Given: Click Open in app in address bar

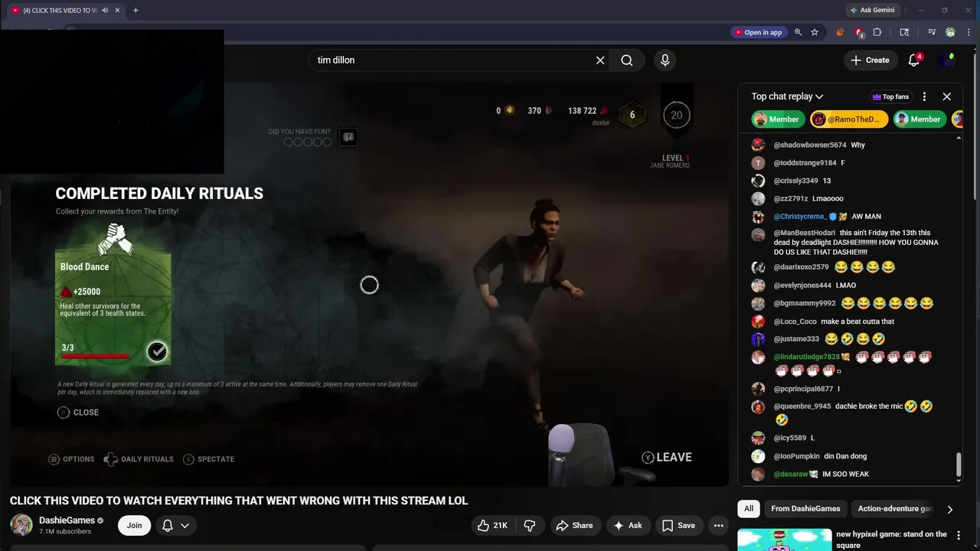Looking at the screenshot, I should (x=758, y=32).
